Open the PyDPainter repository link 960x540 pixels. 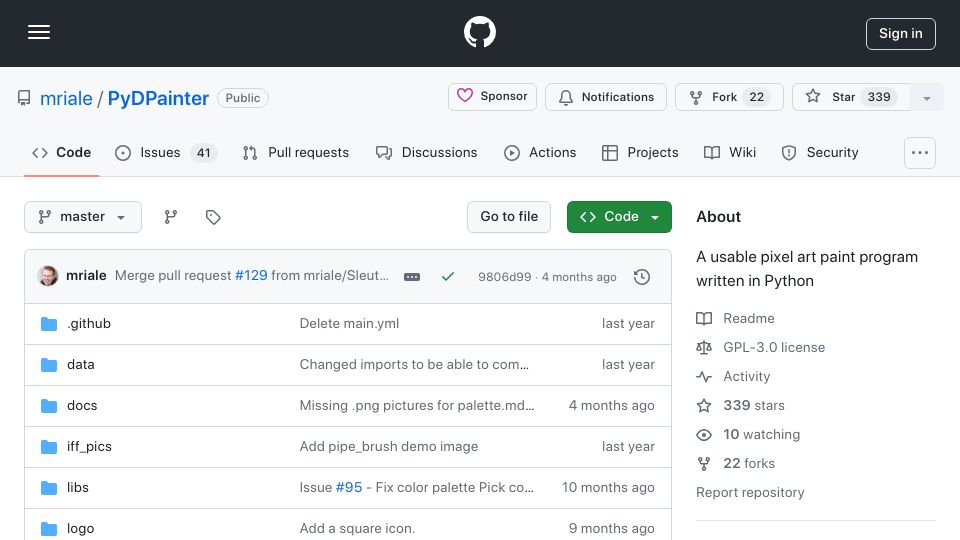tap(158, 98)
